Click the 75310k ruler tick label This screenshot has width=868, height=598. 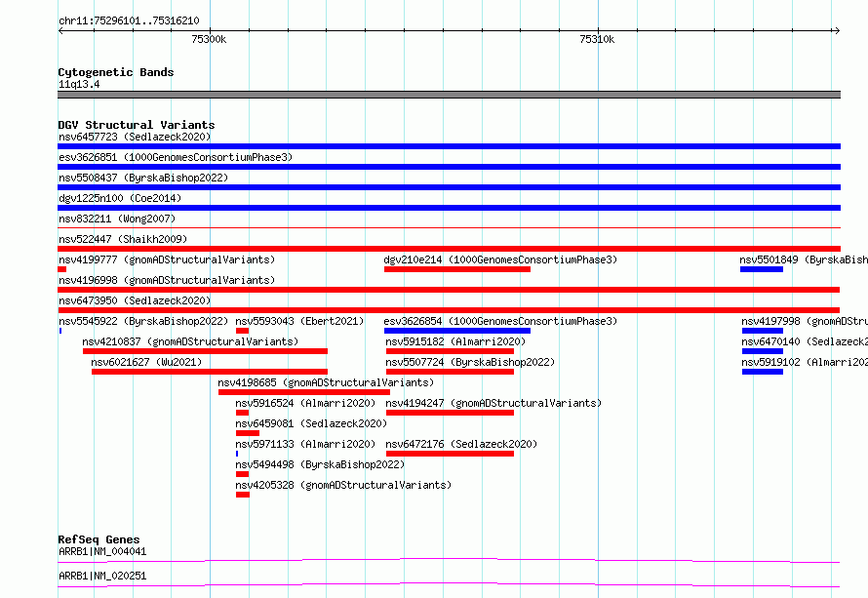597,39
